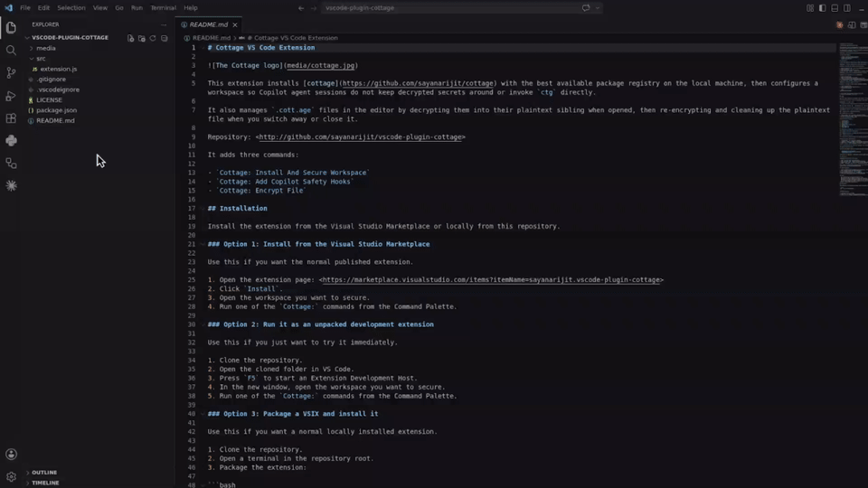Open package.json in Explorer
The height and width of the screenshot is (488, 868).
click(x=56, y=110)
